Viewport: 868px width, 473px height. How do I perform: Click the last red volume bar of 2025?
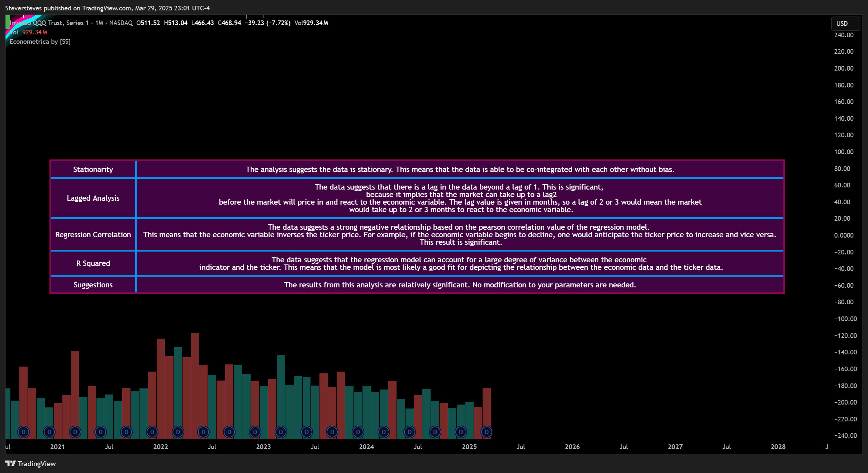[x=487, y=413]
